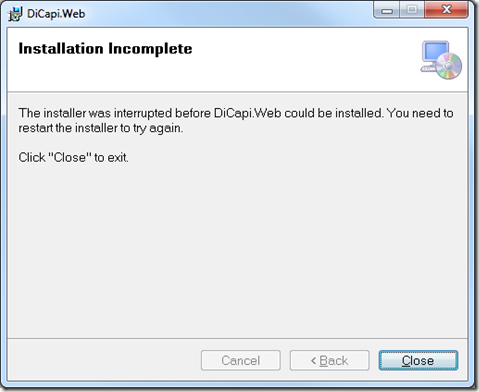Click the disabled Back button label
Image resolution: width=479 pixels, height=392 pixels.
coord(334,361)
